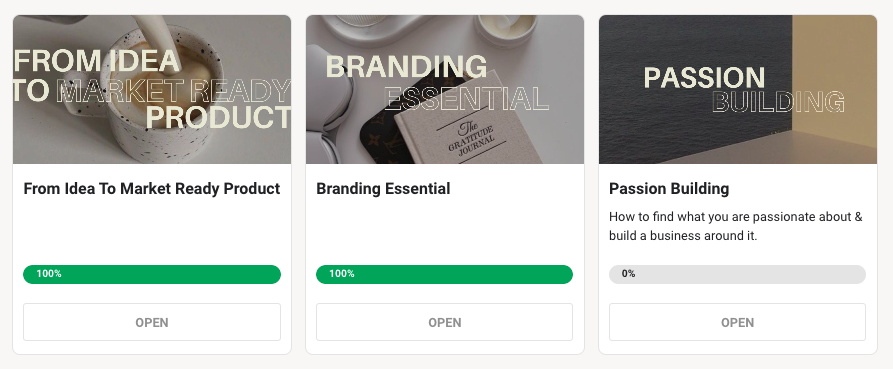Click the 100% label on Branding Essential bar
893x369 pixels.
(342, 274)
